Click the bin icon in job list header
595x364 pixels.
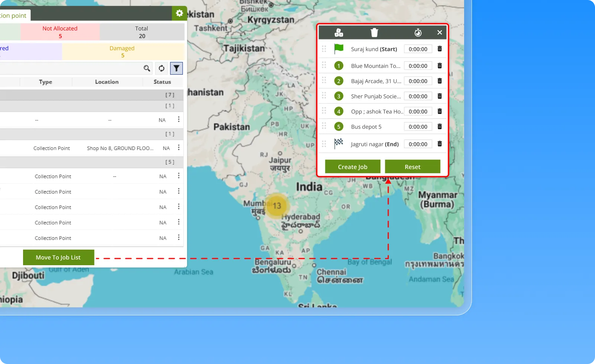(x=374, y=33)
